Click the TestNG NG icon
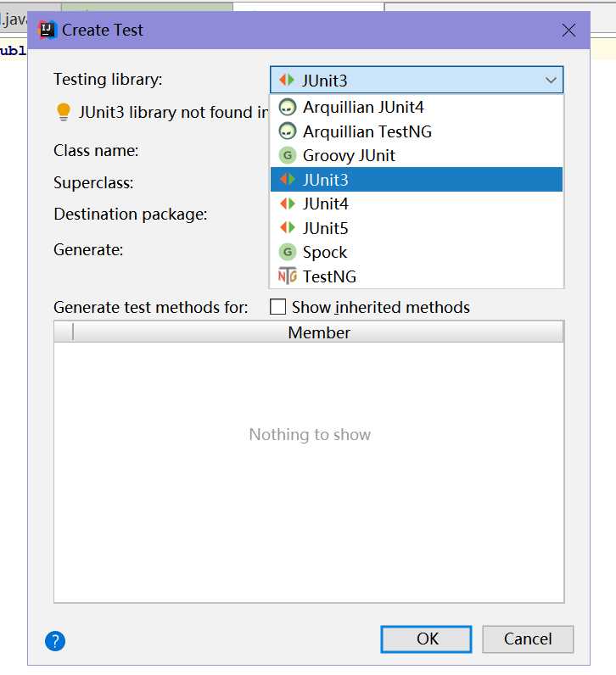The image size is (616, 675). [288, 276]
